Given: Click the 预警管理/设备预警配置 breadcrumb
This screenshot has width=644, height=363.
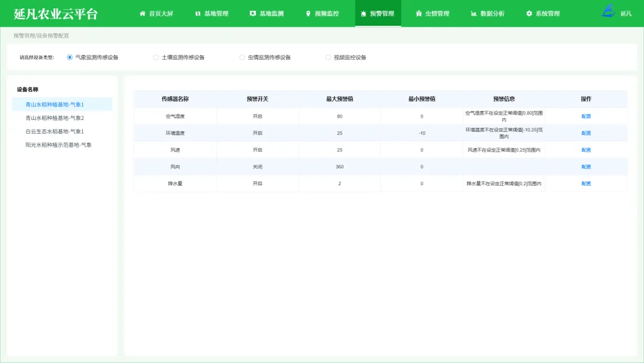Looking at the screenshot, I should click(41, 36).
